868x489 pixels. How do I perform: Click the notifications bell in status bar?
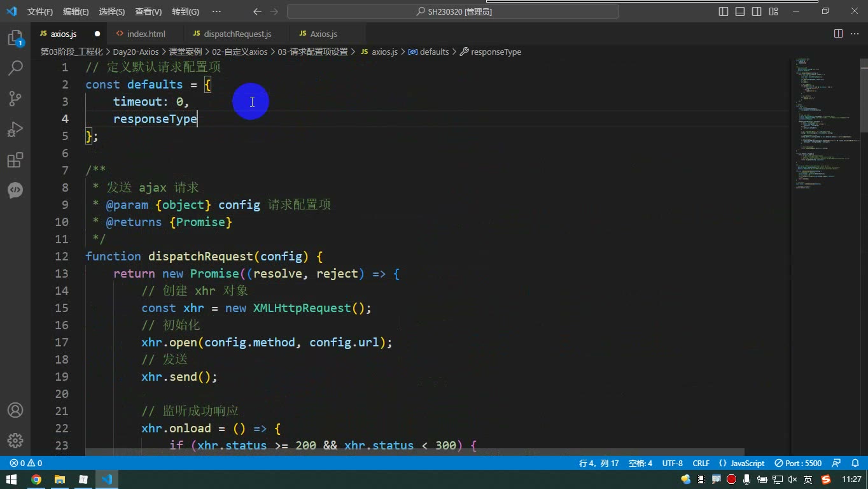854,464
